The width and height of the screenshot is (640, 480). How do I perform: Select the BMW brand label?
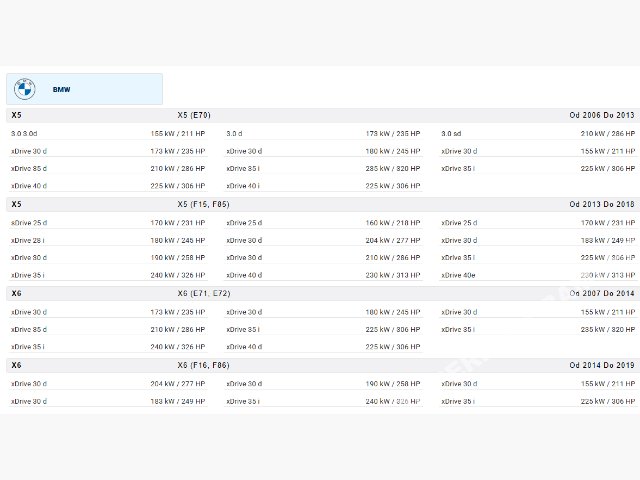click(61, 90)
